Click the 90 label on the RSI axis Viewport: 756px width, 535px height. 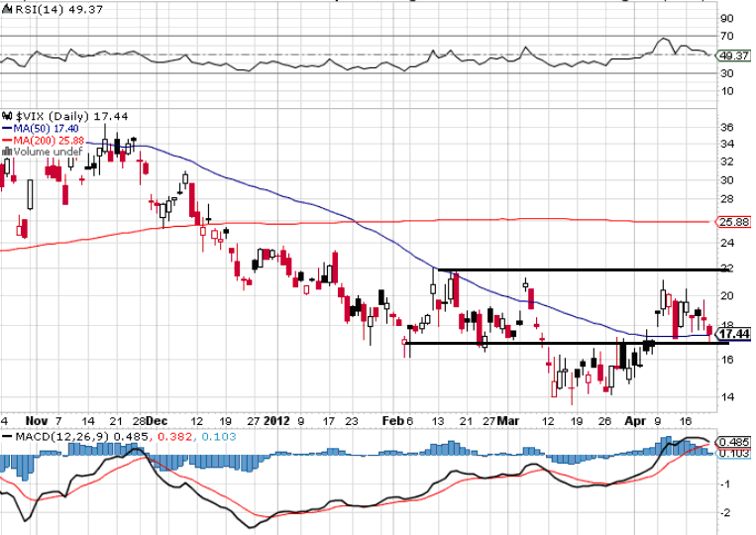click(x=726, y=19)
